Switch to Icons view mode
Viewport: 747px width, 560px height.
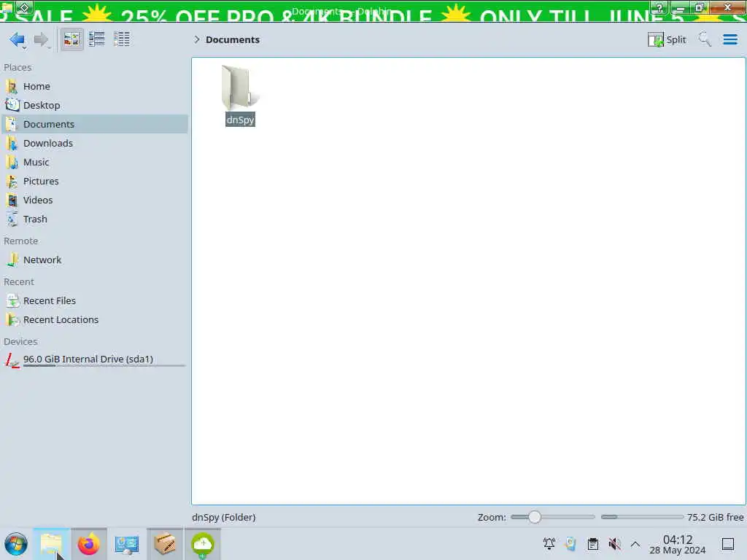72,39
